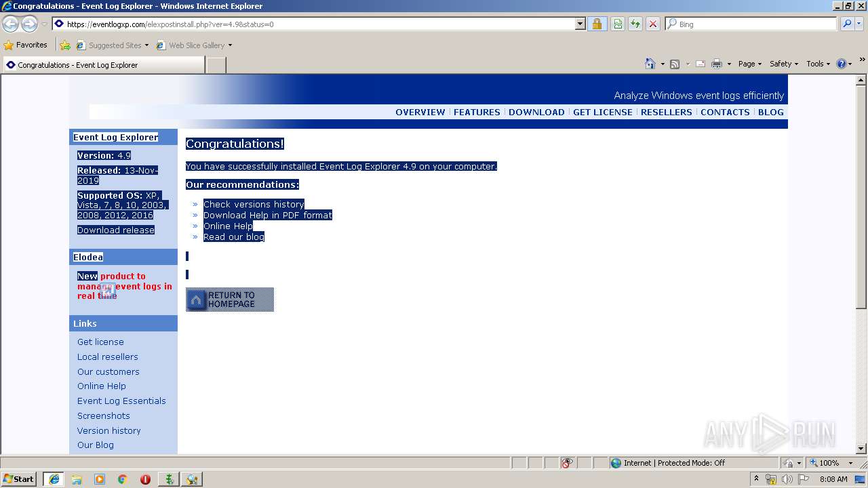
Task: Open Windows Media Player on taskbar
Action: [x=100, y=479]
